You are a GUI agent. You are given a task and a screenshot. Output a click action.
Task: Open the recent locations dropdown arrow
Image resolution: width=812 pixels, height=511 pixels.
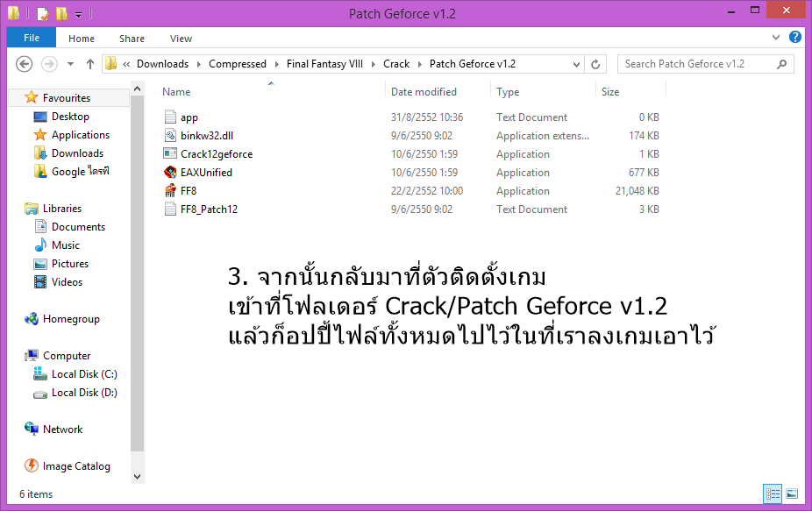coord(70,64)
